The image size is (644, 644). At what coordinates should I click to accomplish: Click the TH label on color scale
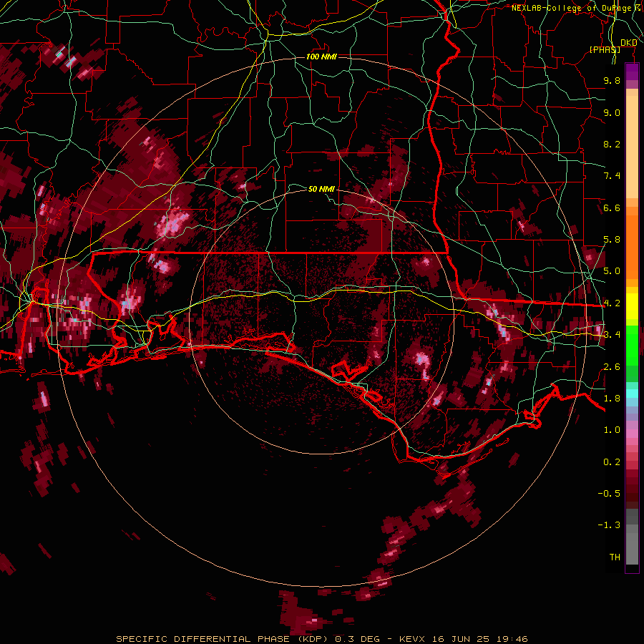(x=615, y=557)
